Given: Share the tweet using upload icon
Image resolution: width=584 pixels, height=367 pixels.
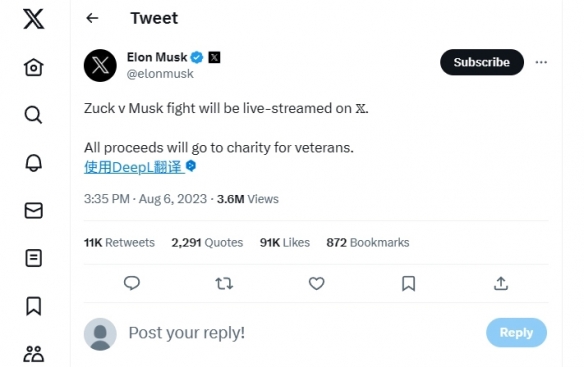Looking at the screenshot, I should tap(501, 284).
